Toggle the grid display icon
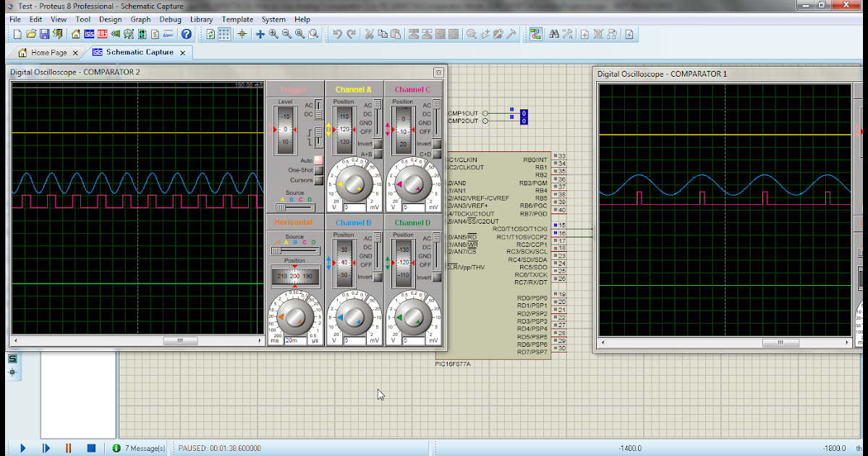 tap(224, 35)
